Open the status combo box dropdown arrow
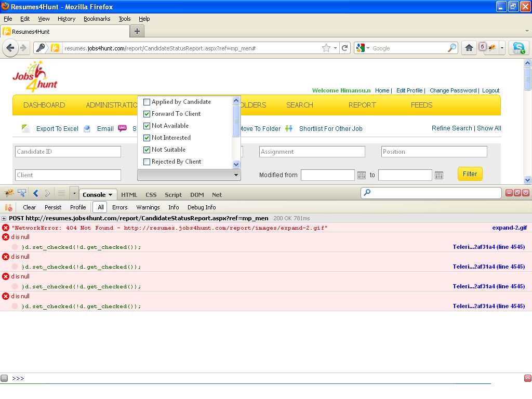Image resolution: width=532 pixels, height=399 pixels. tap(236, 175)
